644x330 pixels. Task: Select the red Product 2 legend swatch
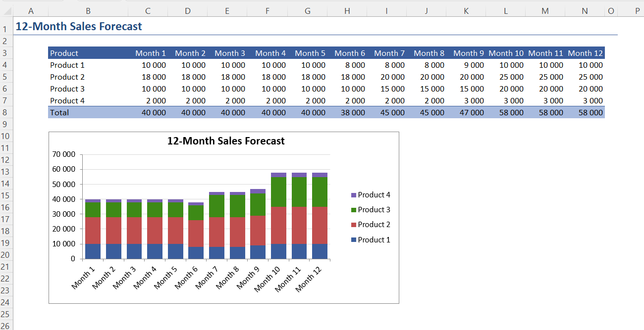(x=354, y=225)
